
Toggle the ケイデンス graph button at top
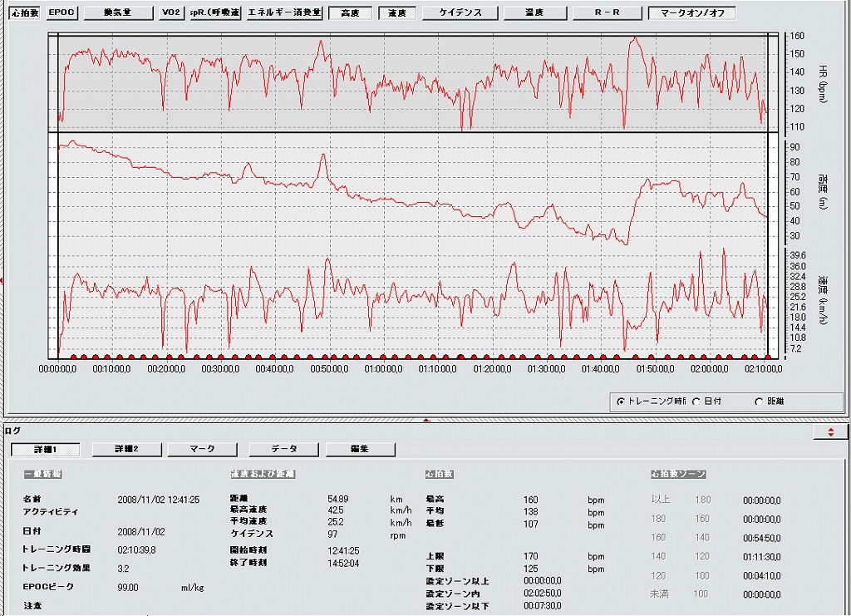(460, 12)
